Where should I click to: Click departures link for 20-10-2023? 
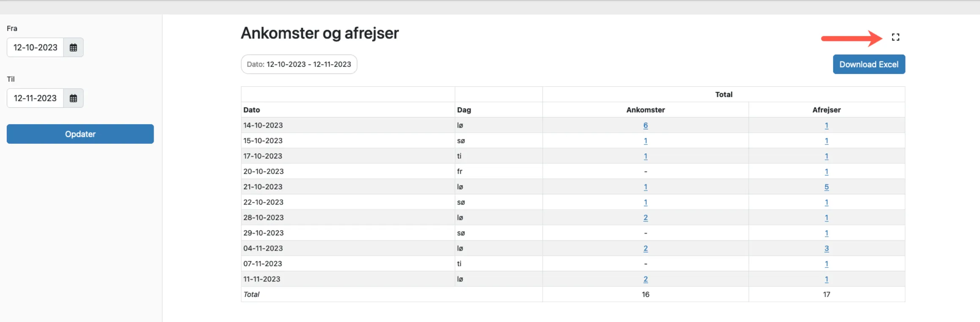(826, 172)
